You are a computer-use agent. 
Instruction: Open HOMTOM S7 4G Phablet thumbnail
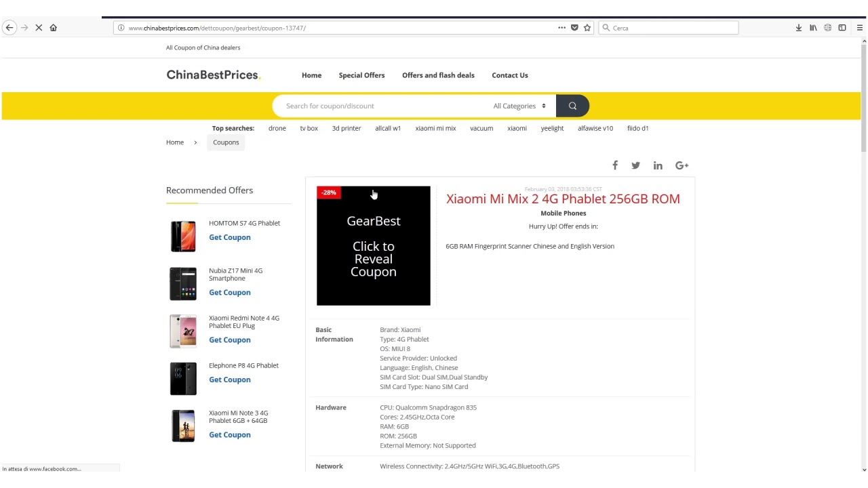[x=183, y=236]
